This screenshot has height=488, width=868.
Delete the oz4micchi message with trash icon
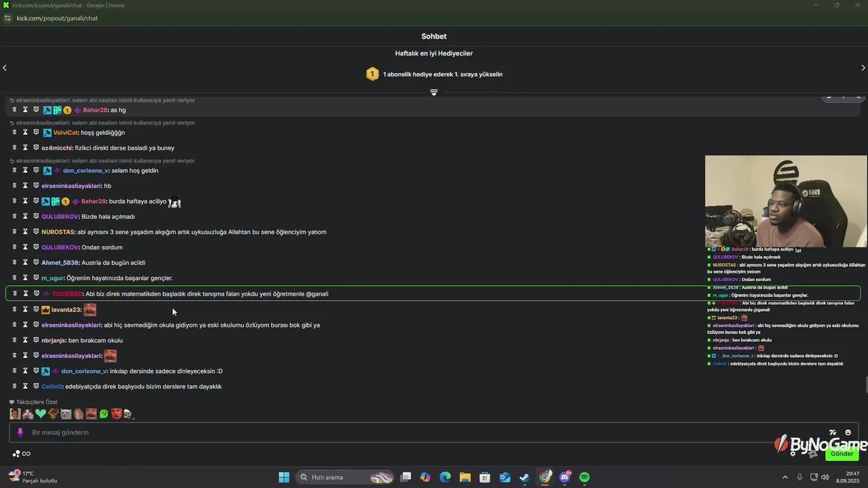[x=14, y=147]
